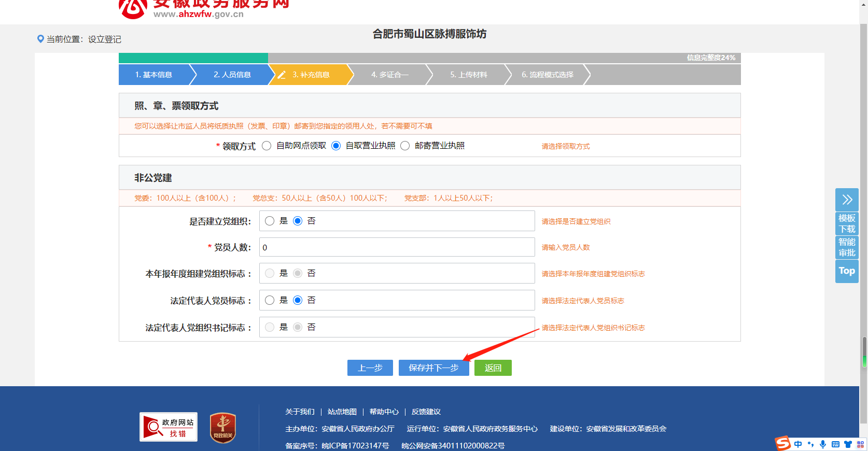The width and height of the screenshot is (868, 451).
Task: Click the title 合肥市蜀山区脉搏服饰坊
Action: pos(430,34)
